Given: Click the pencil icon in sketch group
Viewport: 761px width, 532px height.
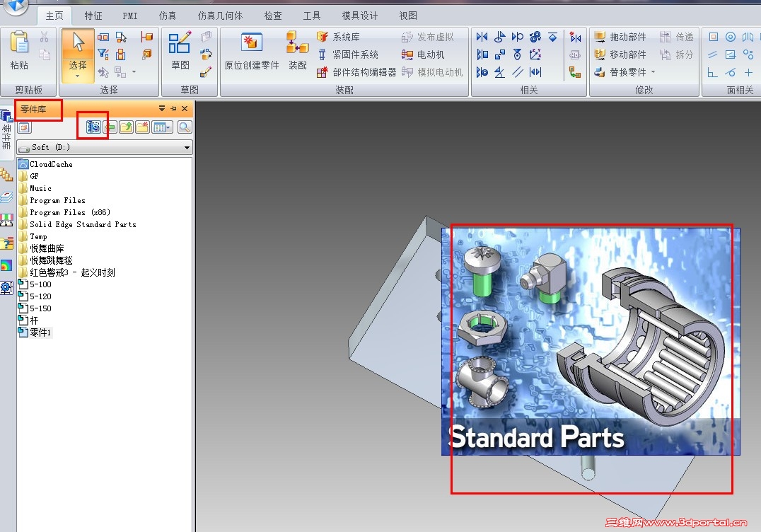Looking at the screenshot, I should pyautogui.click(x=206, y=72).
